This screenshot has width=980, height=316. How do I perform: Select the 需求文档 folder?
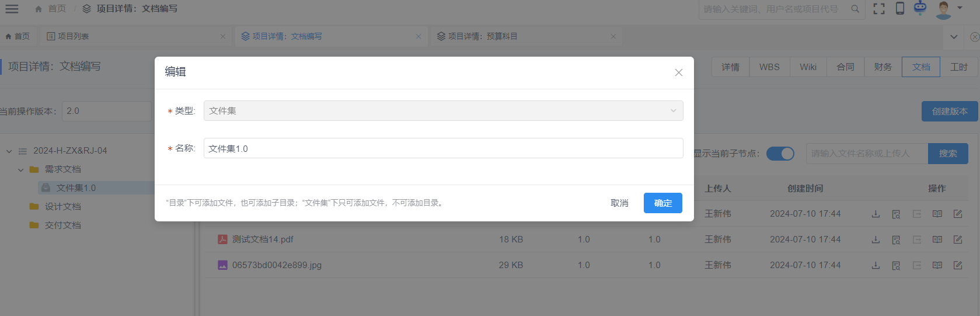point(63,169)
